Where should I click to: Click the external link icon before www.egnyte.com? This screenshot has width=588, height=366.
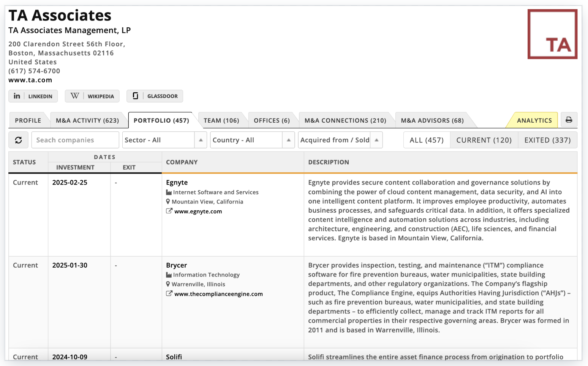click(x=169, y=211)
